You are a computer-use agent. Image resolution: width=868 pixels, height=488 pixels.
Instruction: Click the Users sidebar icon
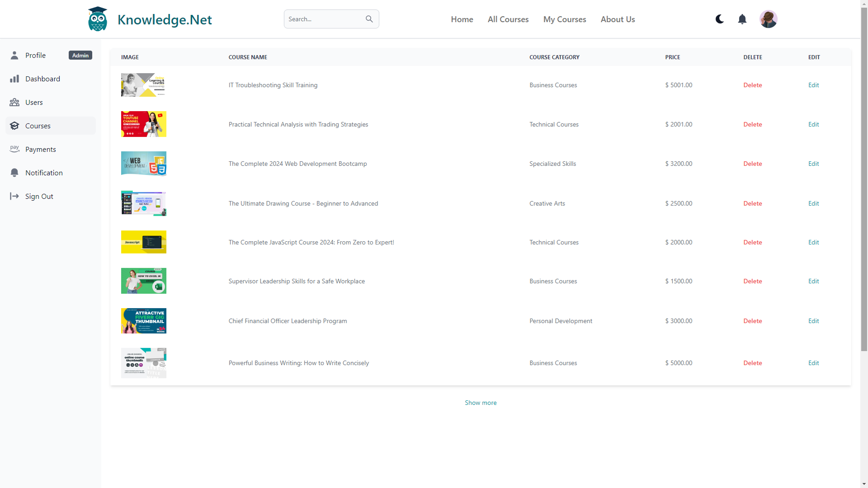point(14,102)
